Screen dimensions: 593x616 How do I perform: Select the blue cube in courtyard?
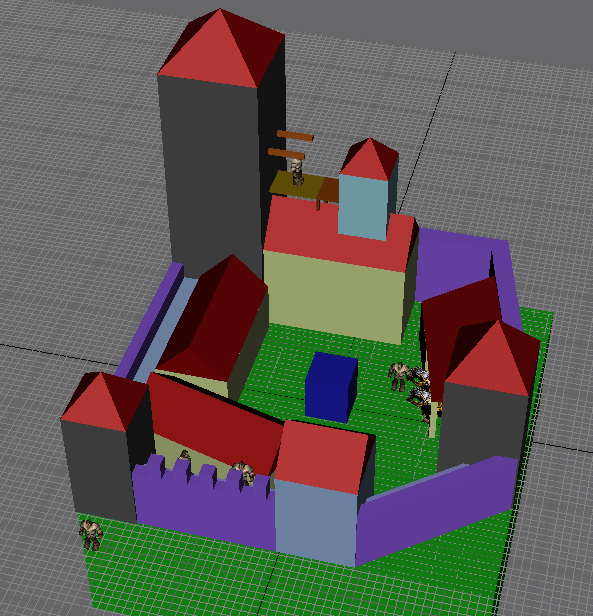(331, 387)
